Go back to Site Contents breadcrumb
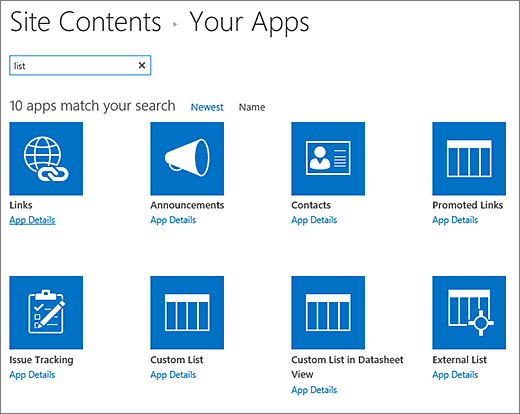The height and width of the screenshot is (414, 520). pyautogui.click(x=86, y=22)
